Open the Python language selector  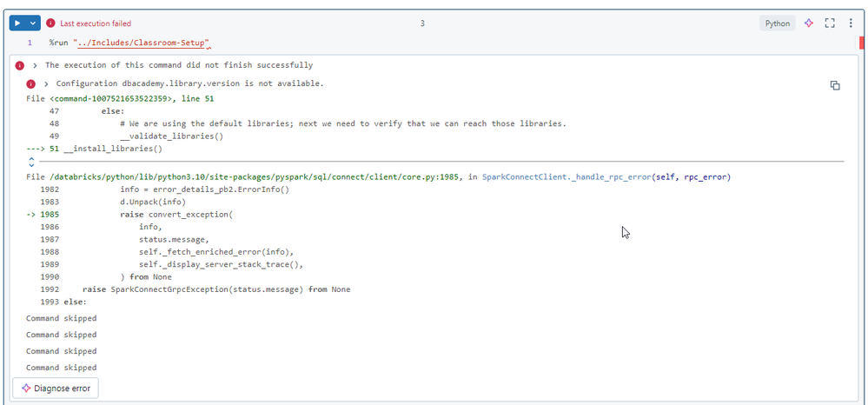click(777, 23)
